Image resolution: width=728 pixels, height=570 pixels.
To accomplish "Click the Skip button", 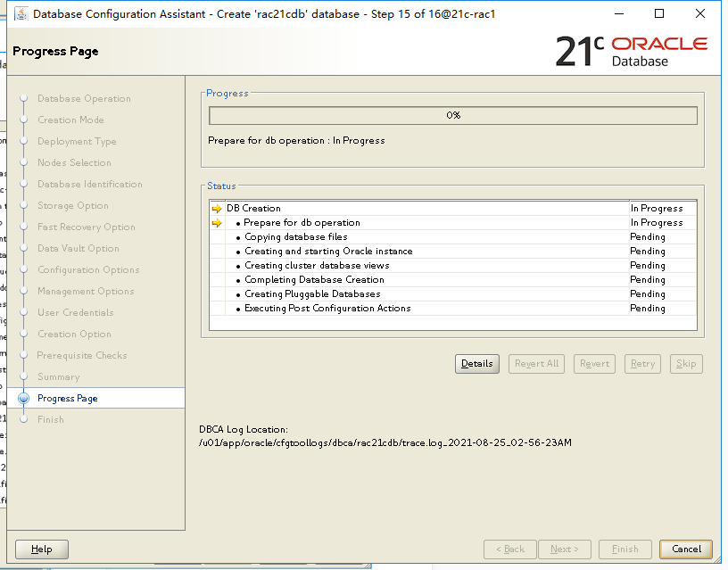I will [686, 363].
